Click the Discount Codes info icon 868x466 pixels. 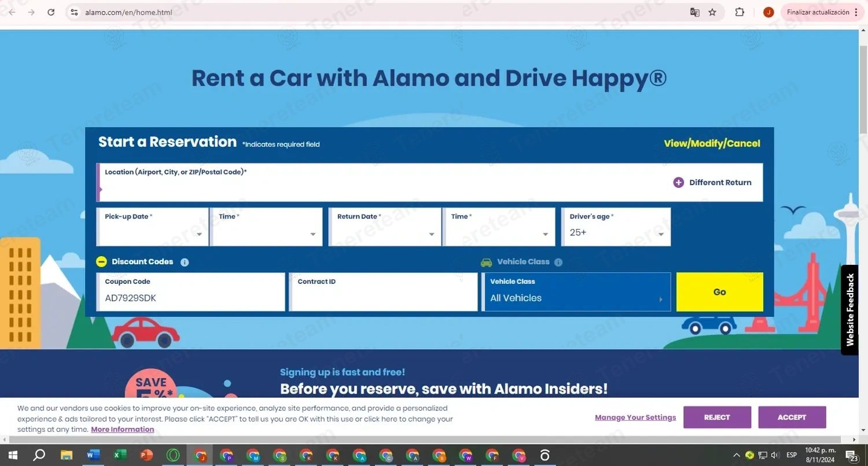tap(185, 262)
